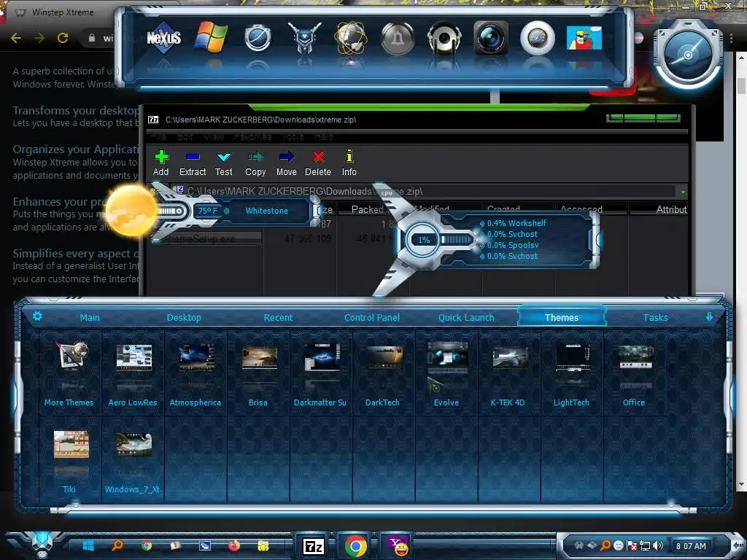Image resolution: width=747 pixels, height=560 pixels.
Task: Open the Firefox icon on the taskbar
Action: click(x=234, y=545)
